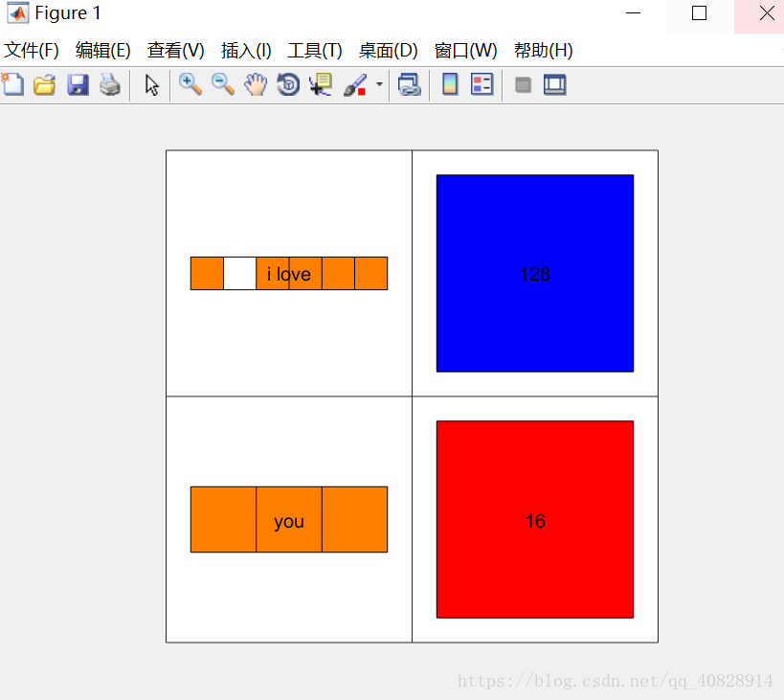The height and width of the screenshot is (700, 784).
Task: Click the Show Plot Tools icon
Action: [x=555, y=84]
